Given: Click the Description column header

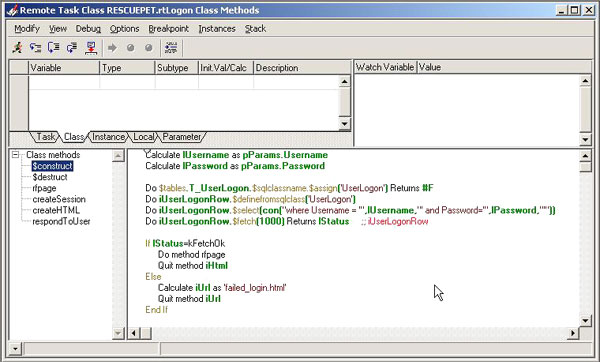Looking at the screenshot, I should (x=302, y=68).
